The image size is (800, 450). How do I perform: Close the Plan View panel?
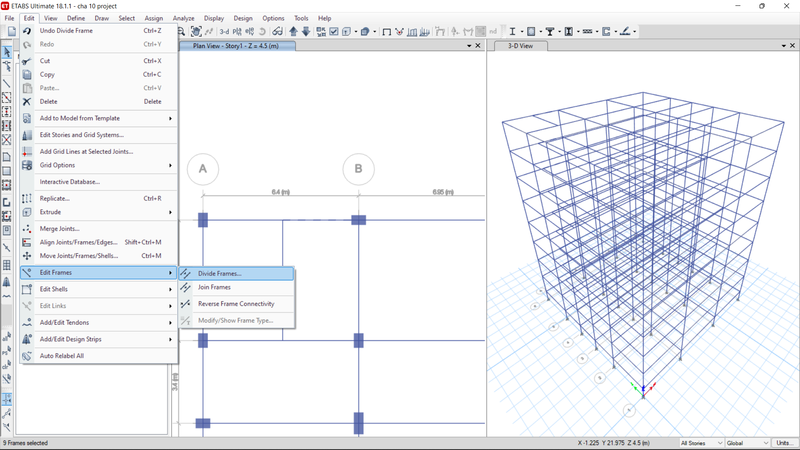(x=478, y=46)
